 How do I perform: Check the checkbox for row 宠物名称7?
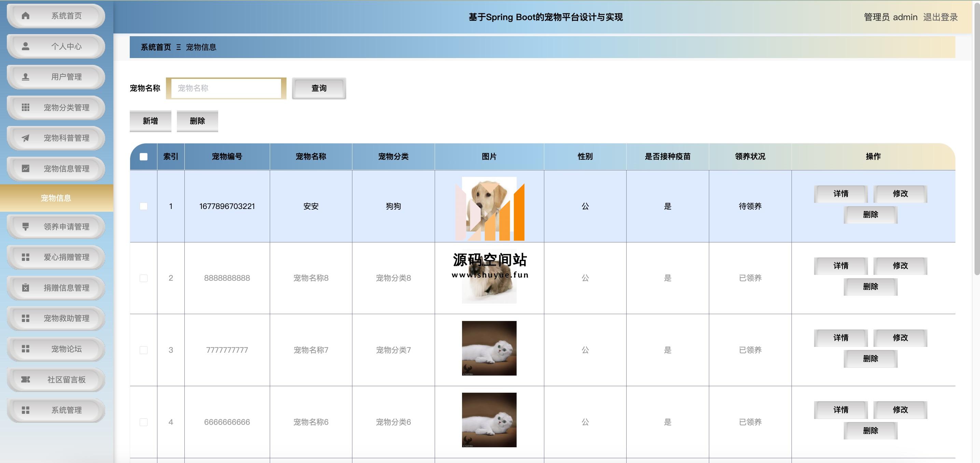(x=143, y=350)
